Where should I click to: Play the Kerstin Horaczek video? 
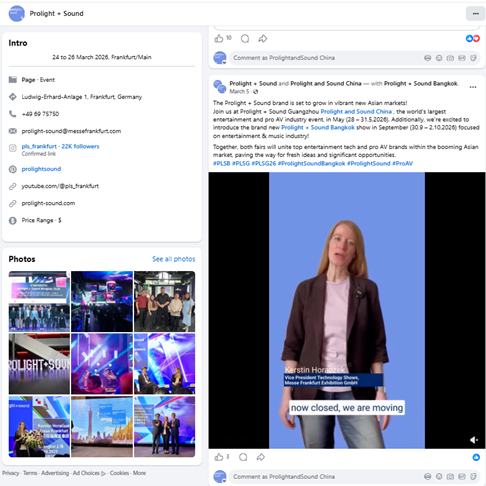coord(347,310)
